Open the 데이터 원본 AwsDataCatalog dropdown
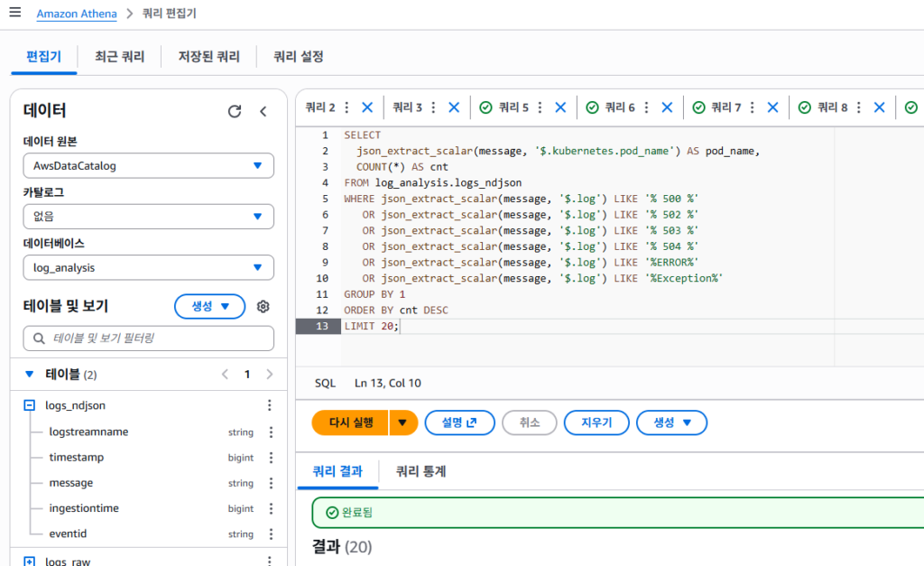Screen dimensions: 924x566 (149, 166)
